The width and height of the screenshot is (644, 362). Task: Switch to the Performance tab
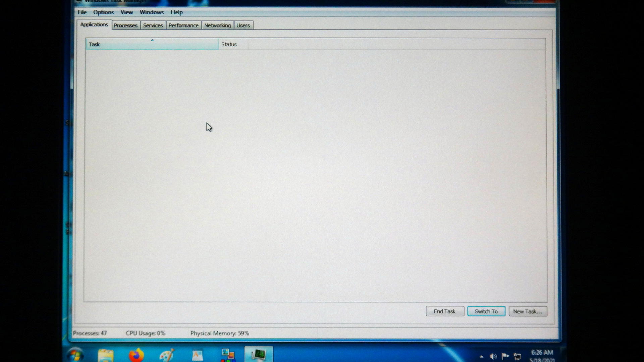click(183, 25)
